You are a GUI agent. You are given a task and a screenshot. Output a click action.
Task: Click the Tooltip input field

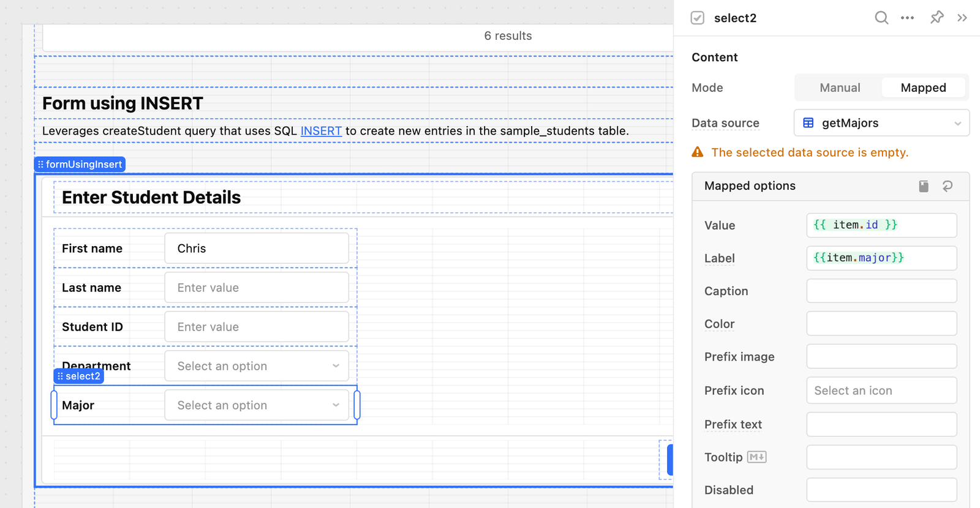881,457
